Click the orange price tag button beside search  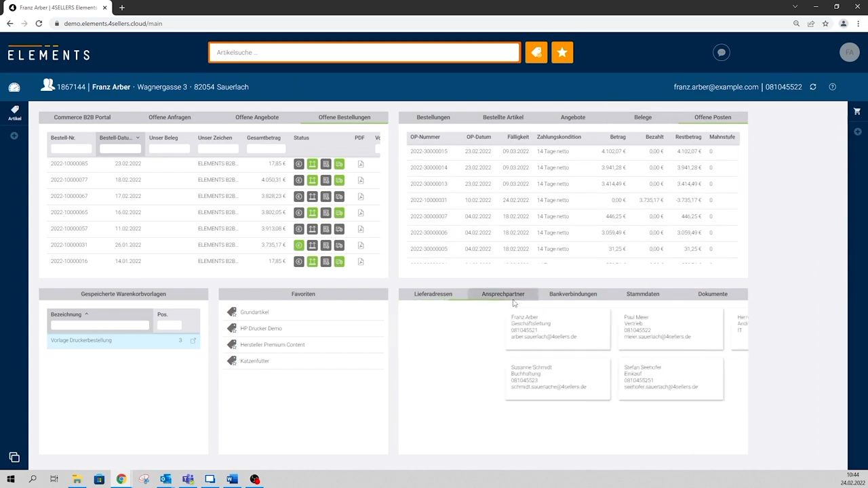click(536, 52)
